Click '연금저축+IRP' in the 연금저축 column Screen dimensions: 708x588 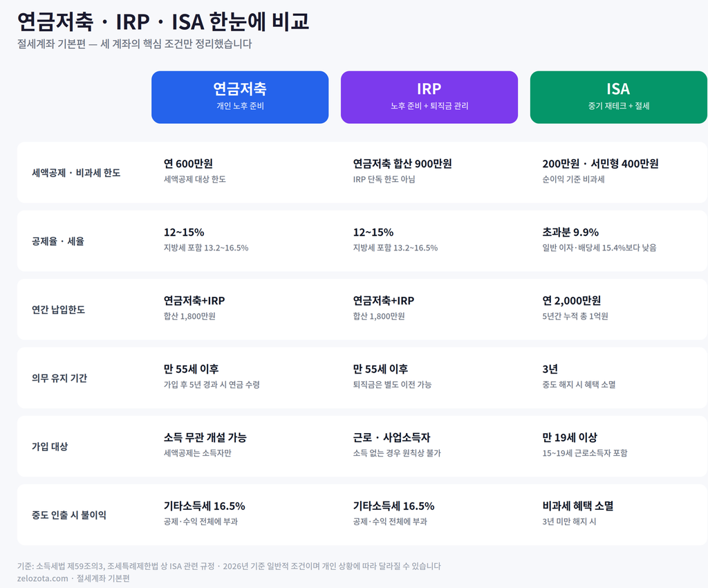[x=194, y=300]
